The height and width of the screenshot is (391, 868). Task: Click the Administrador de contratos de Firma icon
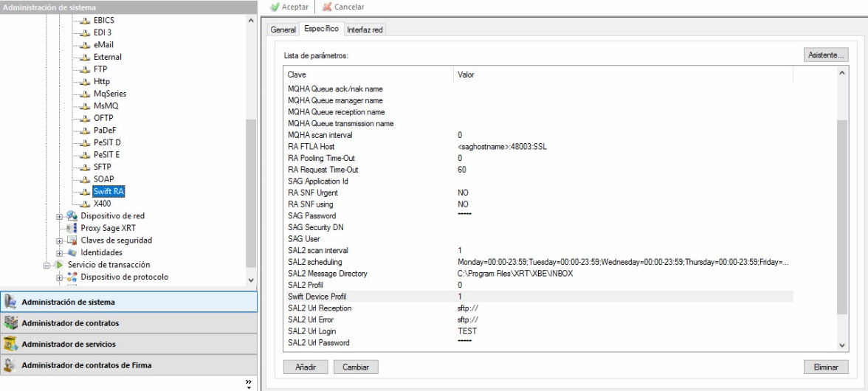tap(11, 365)
